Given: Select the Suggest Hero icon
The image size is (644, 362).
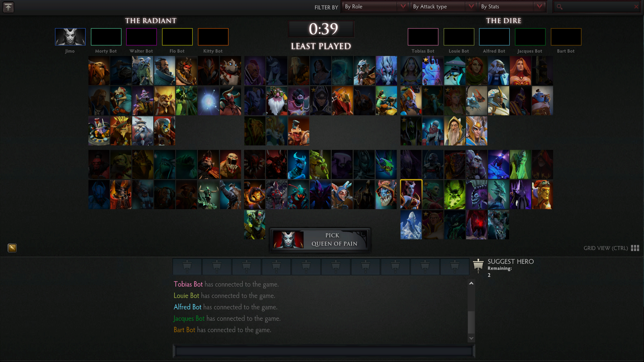Looking at the screenshot, I should tap(478, 265).
